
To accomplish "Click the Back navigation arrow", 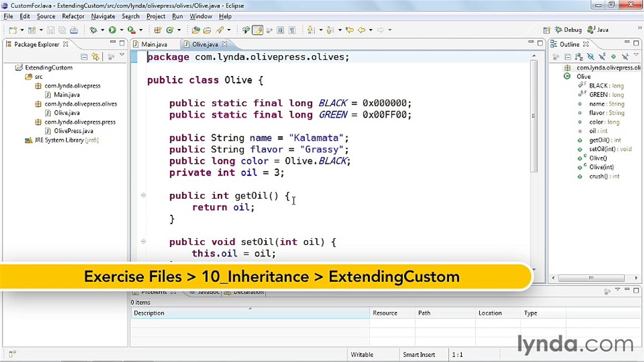I will [362, 30].
